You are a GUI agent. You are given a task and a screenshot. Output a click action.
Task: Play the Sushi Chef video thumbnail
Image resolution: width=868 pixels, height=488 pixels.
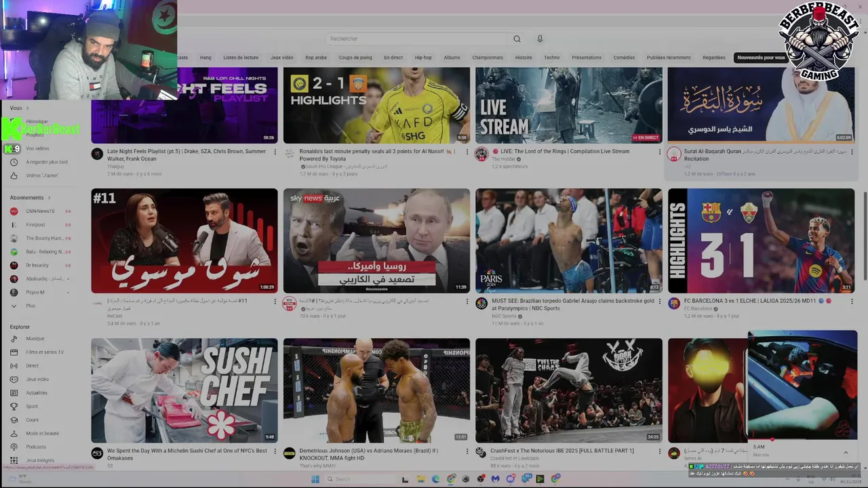coord(184,390)
